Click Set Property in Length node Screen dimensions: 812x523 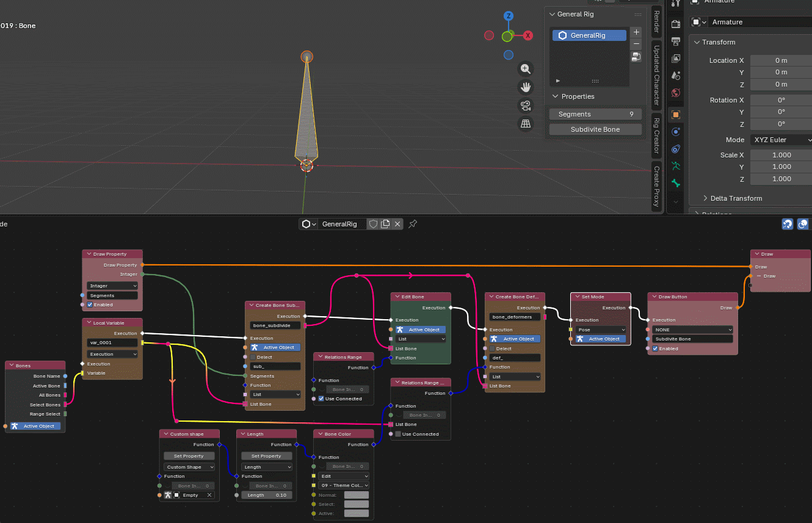pos(266,456)
